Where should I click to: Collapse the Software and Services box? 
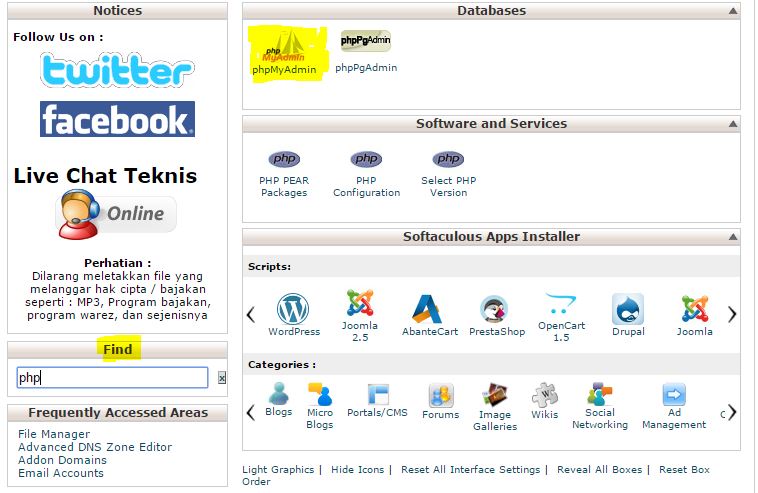click(734, 125)
